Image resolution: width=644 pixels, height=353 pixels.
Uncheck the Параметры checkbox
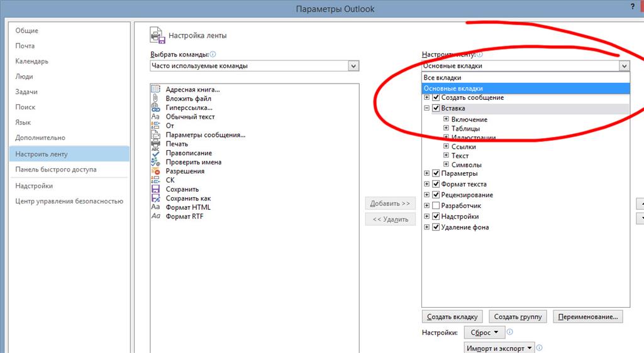(x=436, y=173)
